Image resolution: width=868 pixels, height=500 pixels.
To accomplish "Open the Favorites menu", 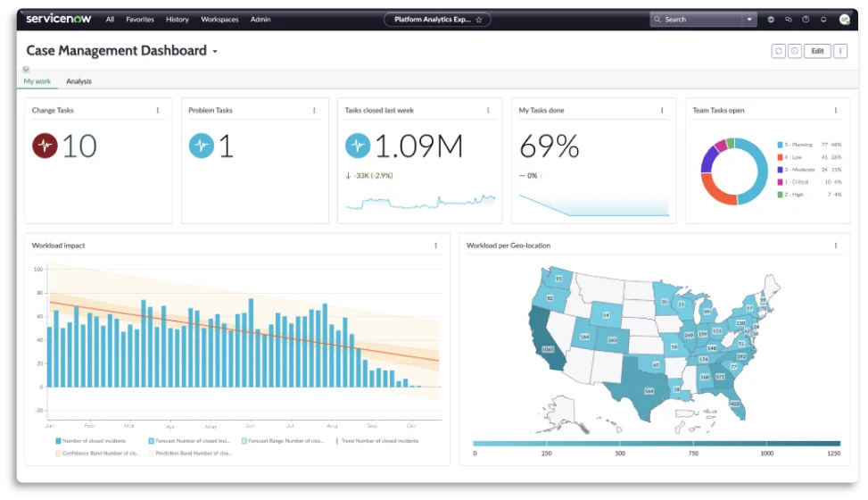I will 139,19.
